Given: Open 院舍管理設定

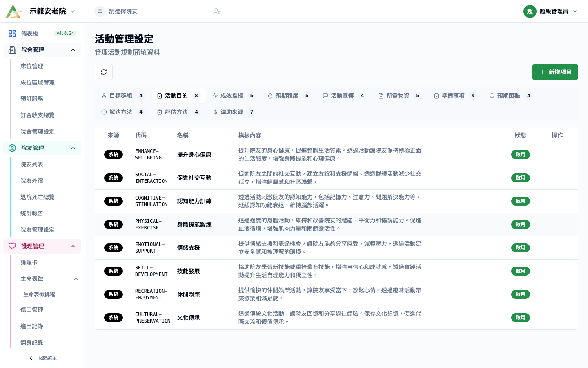Looking at the screenshot, I should [38, 132].
